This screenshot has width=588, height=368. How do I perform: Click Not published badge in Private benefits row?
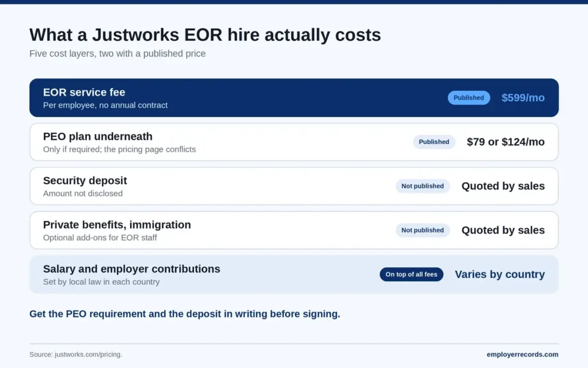click(x=423, y=230)
